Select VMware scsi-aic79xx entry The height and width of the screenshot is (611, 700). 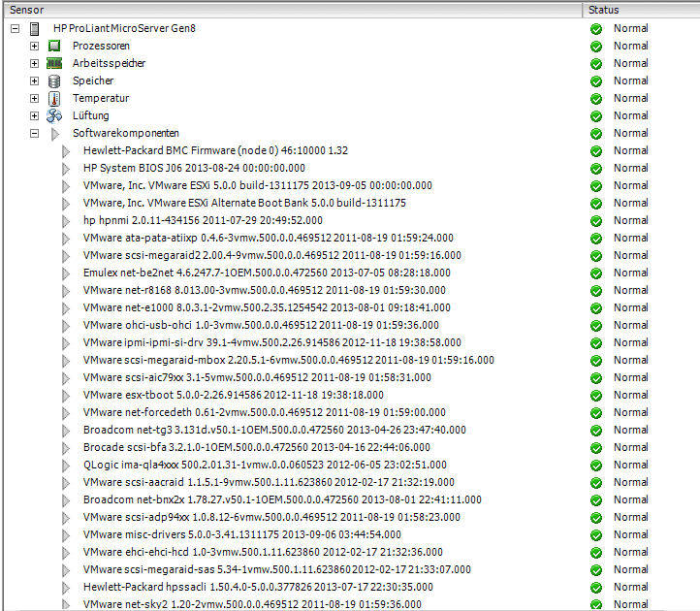[257, 377]
